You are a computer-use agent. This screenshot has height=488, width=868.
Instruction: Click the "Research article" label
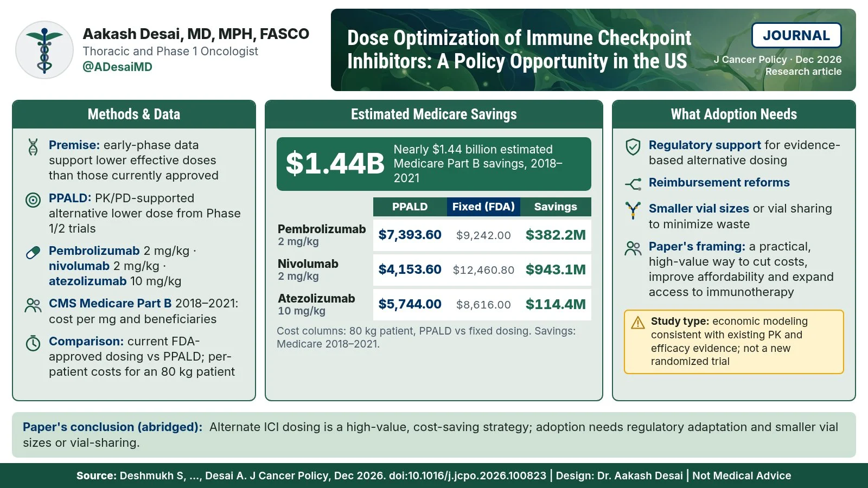803,72
